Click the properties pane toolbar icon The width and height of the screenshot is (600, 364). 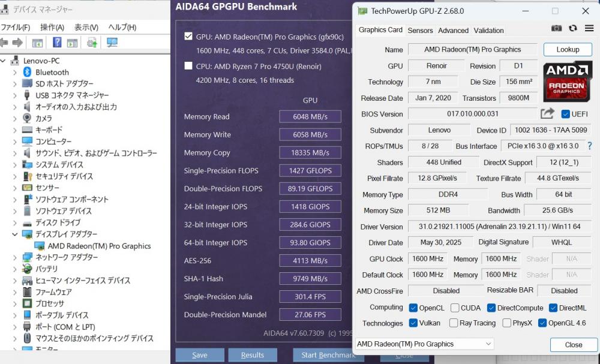point(73,43)
